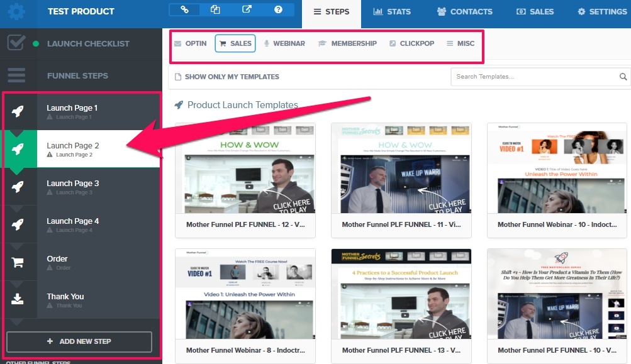Open LAUNCH CHECKLIST
The image size is (631, 364).
pos(88,44)
